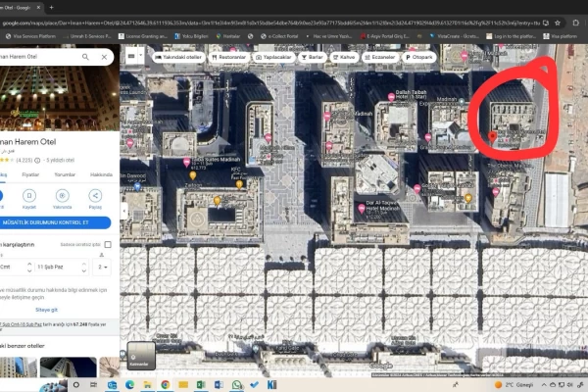Open VistaCreate bookmark
588x392 pixels.
click(455, 36)
